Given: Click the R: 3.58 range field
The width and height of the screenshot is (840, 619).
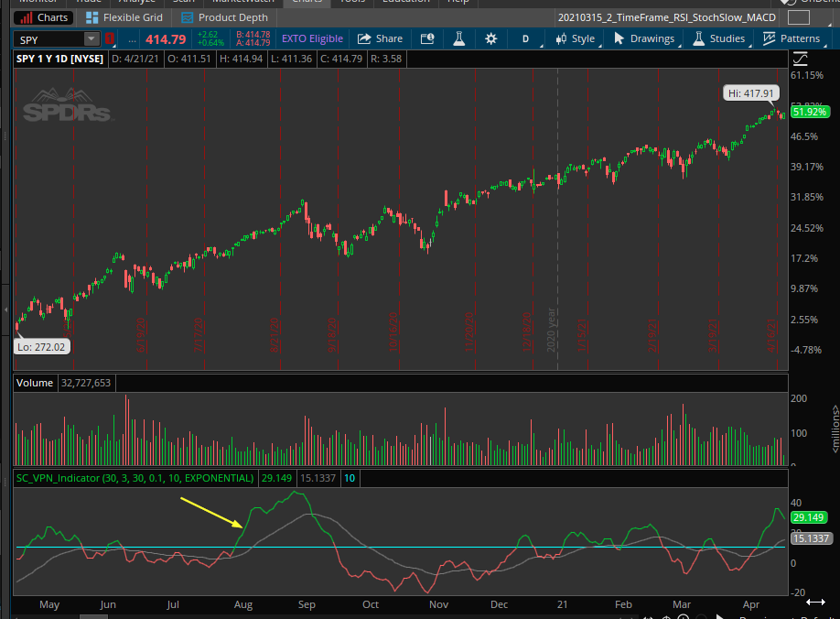Looking at the screenshot, I should (386, 59).
